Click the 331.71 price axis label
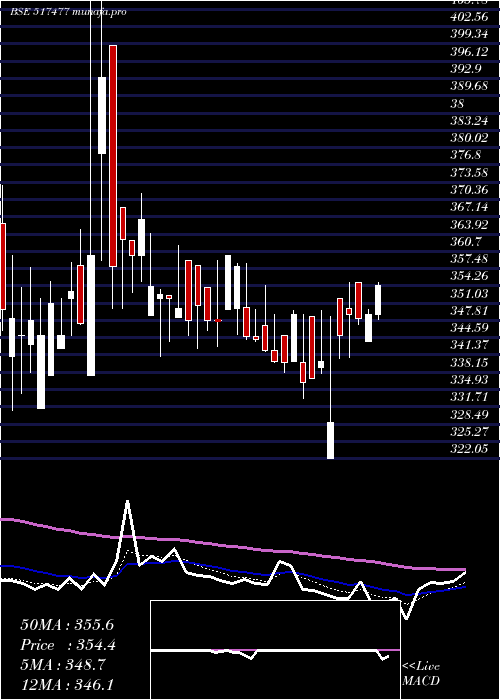The width and height of the screenshot is (500, 700). point(469,397)
